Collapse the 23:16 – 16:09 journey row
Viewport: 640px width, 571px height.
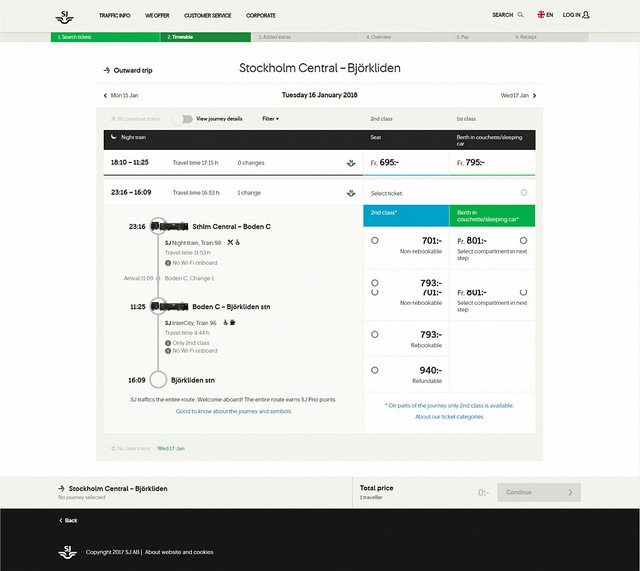(x=233, y=193)
